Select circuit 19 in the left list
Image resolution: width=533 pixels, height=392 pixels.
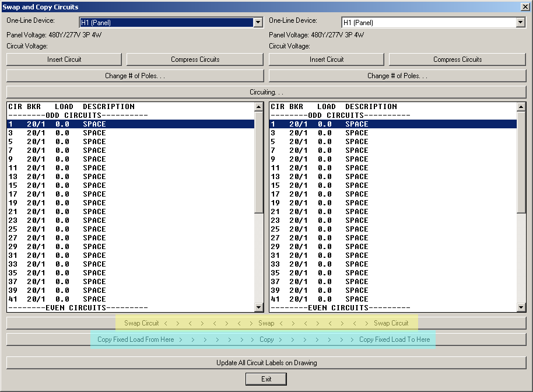[x=131, y=203]
